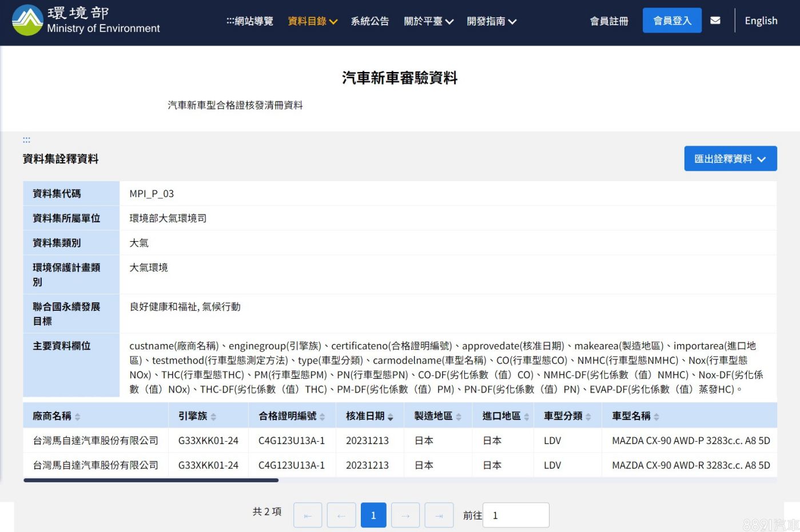
Task: Sort by 核准日期 column sort icon
Action: click(x=391, y=417)
